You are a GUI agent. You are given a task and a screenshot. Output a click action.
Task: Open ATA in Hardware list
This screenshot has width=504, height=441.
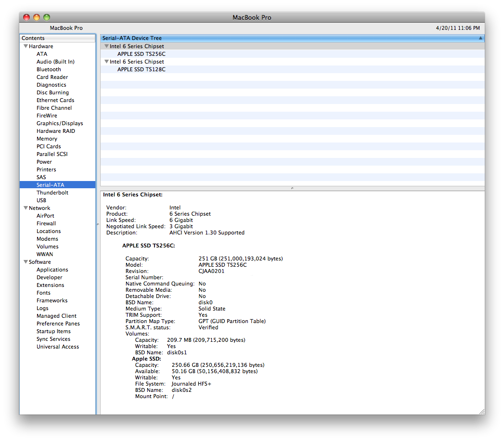[x=42, y=54]
